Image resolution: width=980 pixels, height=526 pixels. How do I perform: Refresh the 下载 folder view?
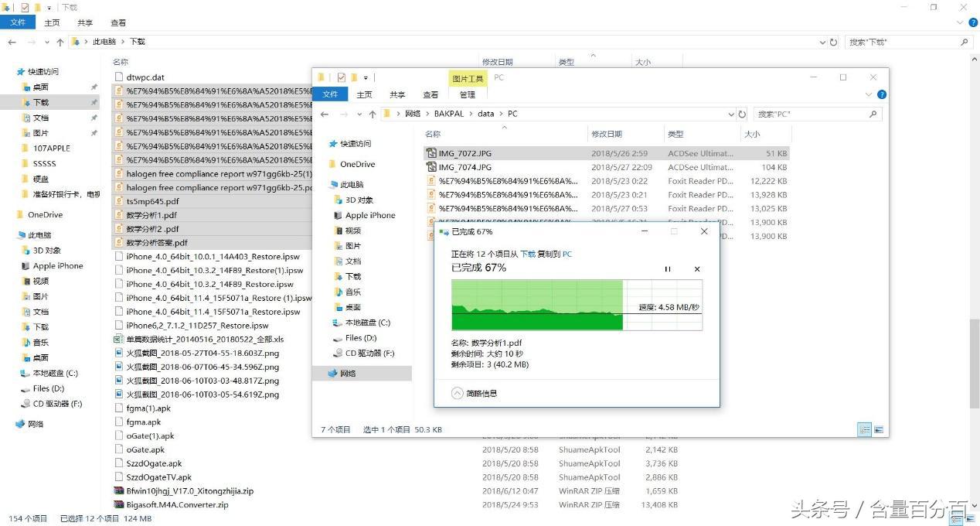click(x=833, y=42)
